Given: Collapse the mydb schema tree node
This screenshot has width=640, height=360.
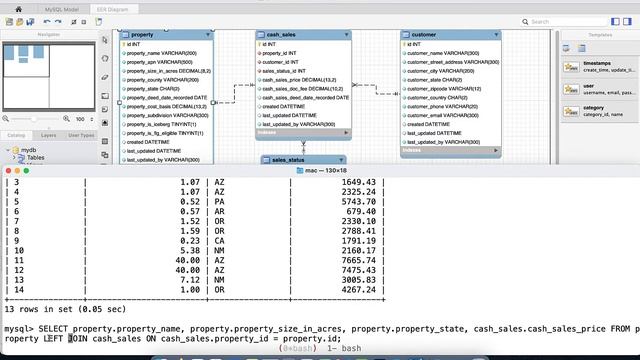Looking at the screenshot, I should (8, 150).
